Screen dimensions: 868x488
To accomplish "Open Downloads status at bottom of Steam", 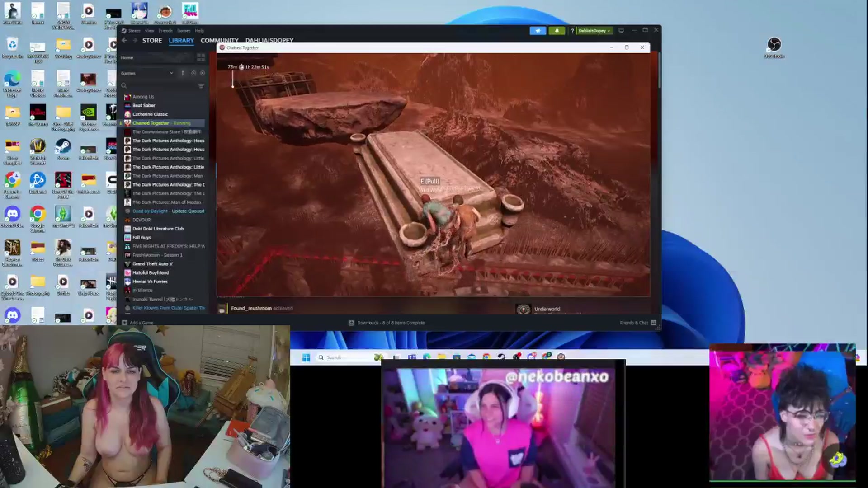I will [x=387, y=323].
